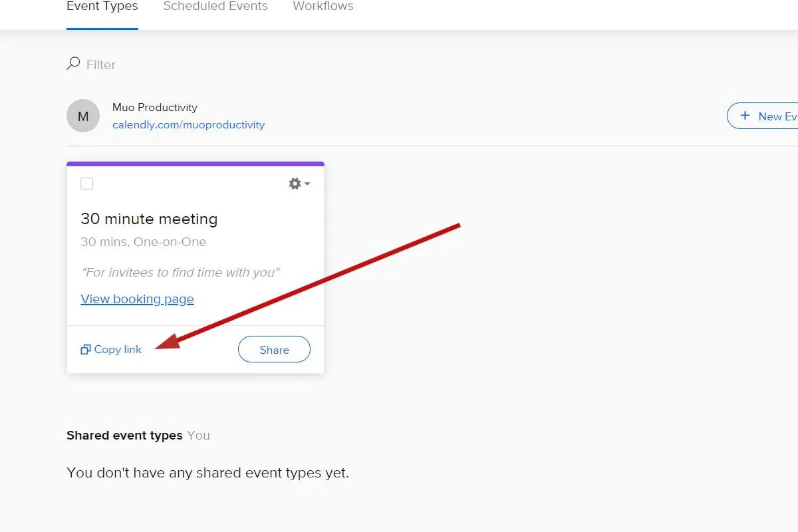Open the Workflows tab

click(x=323, y=6)
